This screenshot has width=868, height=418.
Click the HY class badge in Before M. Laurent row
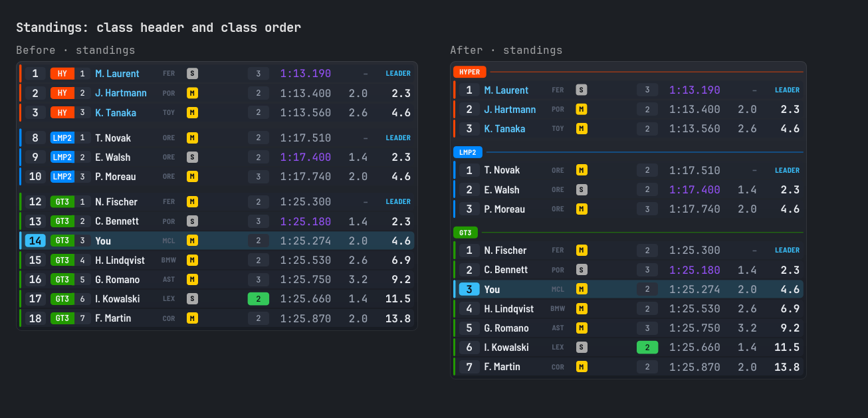pyautogui.click(x=62, y=74)
